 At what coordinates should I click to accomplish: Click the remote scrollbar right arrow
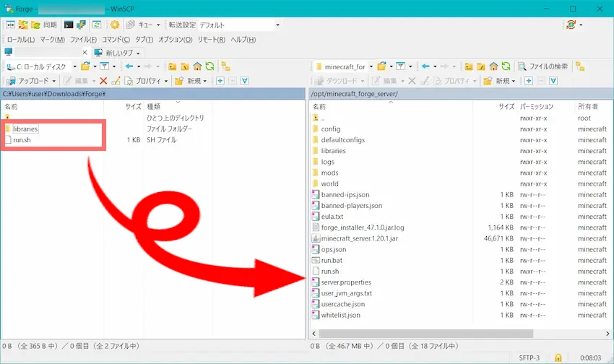coord(607,334)
